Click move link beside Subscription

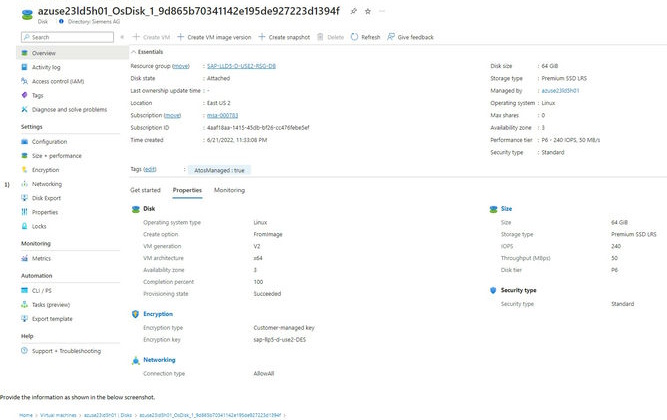172,115
